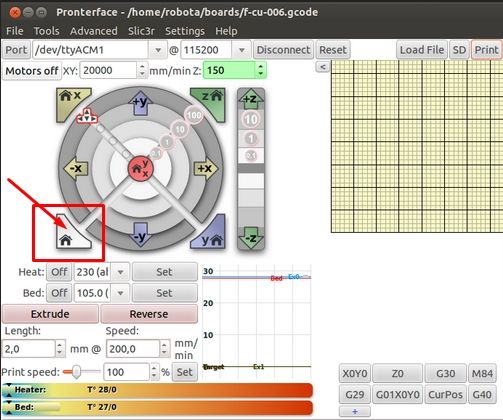Run the Z0 custom button
This screenshot has width=503, height=420.
coord(397,373)
